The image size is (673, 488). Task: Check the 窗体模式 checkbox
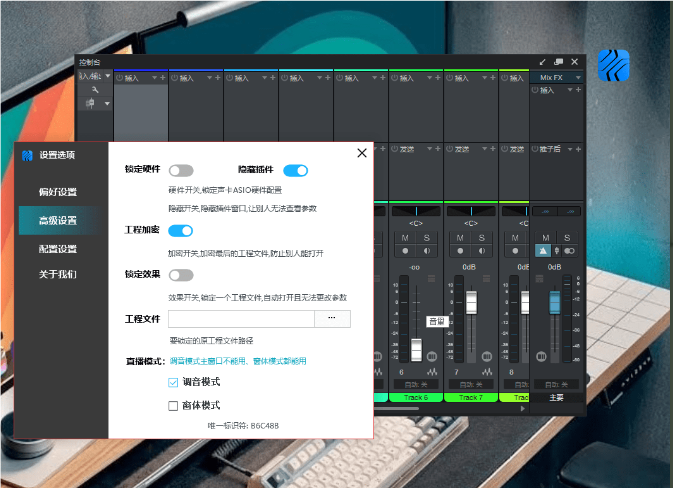pyautogui.click(x=173, y=405)
